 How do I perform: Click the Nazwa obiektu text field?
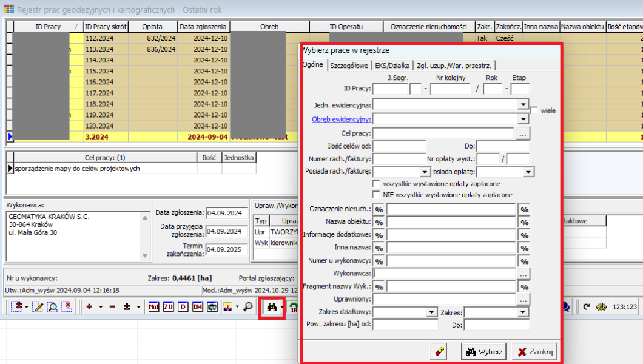click(x=451, y=222)
